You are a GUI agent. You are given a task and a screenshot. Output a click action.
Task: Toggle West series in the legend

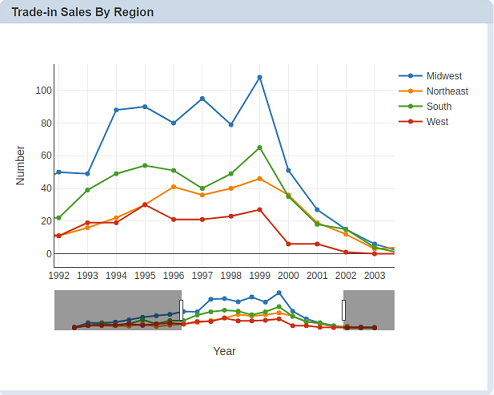click(423, 122)
